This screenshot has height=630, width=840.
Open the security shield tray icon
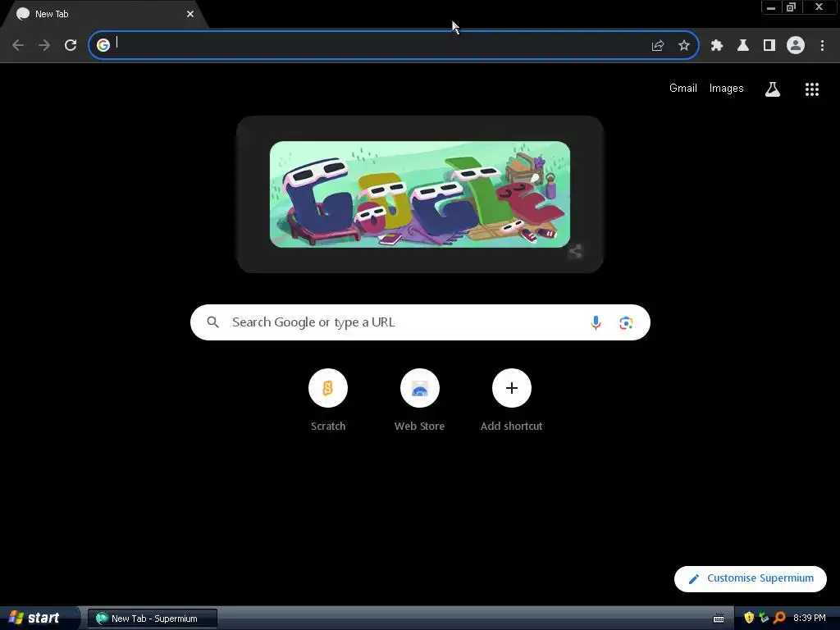(x=749, y=618)
